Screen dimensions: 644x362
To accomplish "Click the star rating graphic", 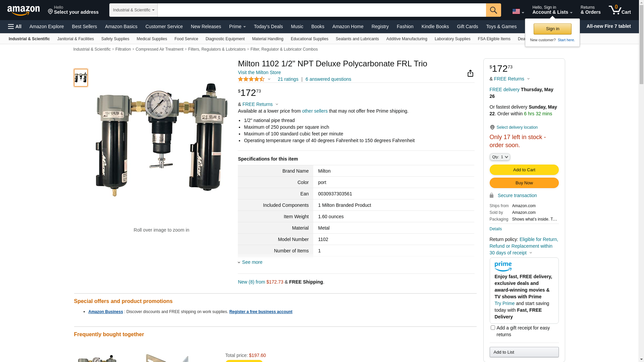I will [251, 79].
